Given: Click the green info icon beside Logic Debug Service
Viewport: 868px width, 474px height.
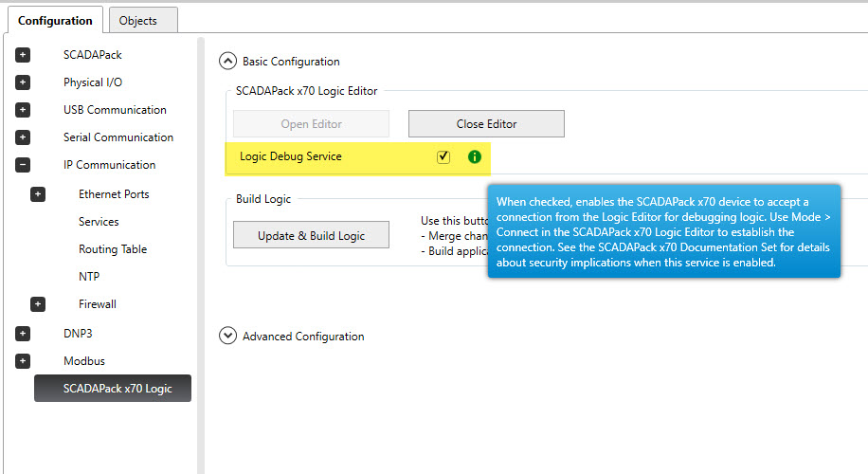Looking at the screenshot, I should click(475, 156).
